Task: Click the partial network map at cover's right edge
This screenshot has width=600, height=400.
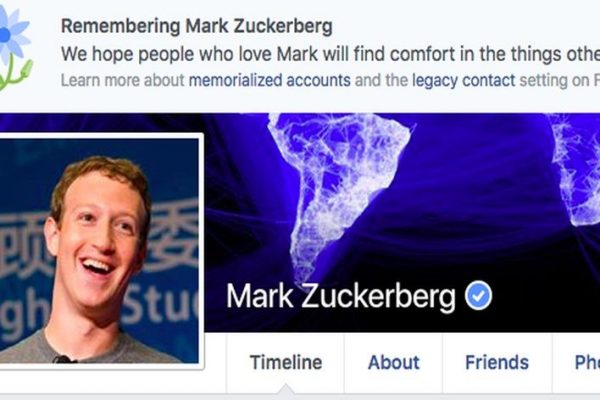Action: click(x=576, y=168)
